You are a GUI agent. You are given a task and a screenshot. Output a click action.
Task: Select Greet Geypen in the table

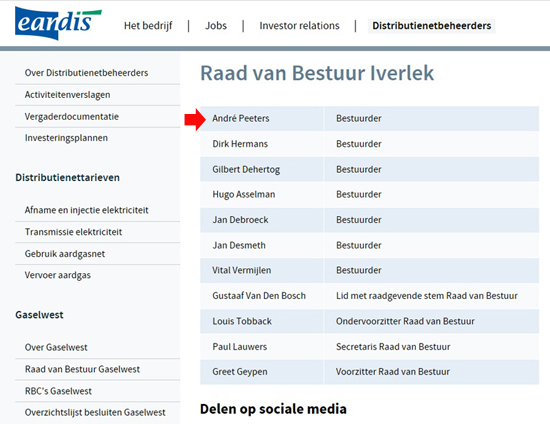coord(240,372)
